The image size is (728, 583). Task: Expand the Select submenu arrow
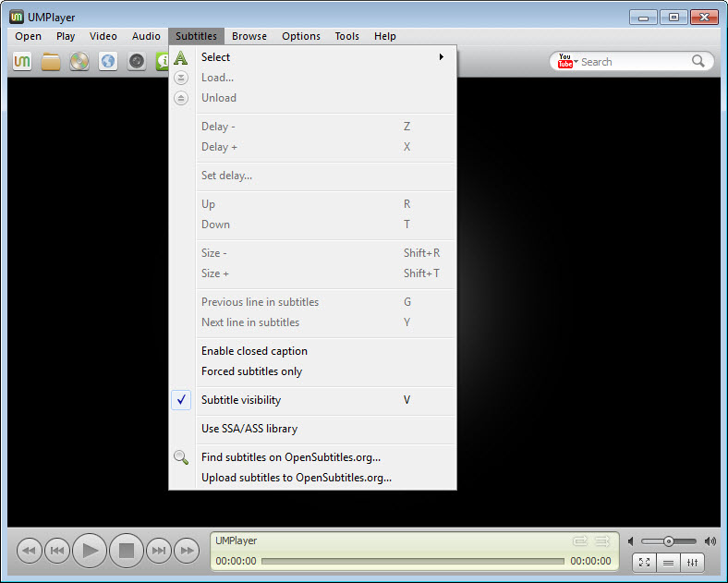pyautogui.click(x=442, y=57)
